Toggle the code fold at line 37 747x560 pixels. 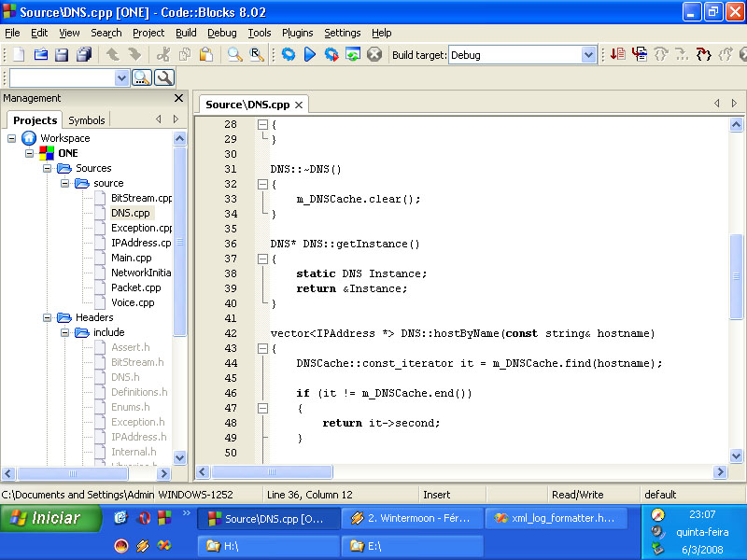262,259
